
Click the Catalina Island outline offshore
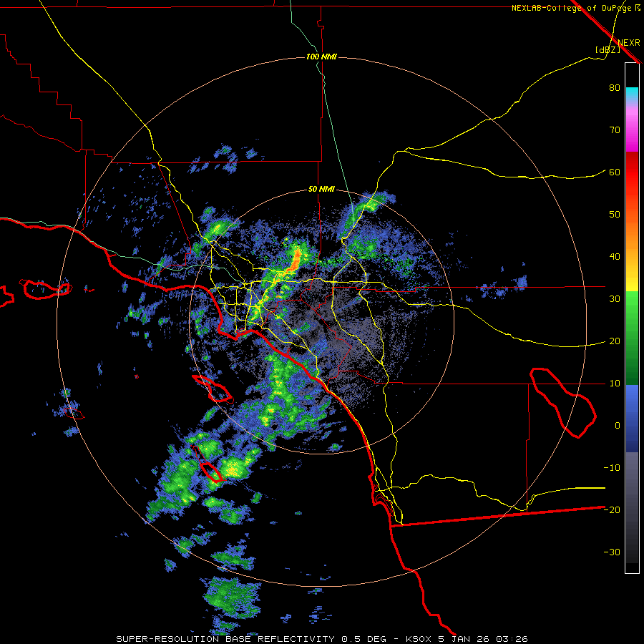click(x=213, y=389)
